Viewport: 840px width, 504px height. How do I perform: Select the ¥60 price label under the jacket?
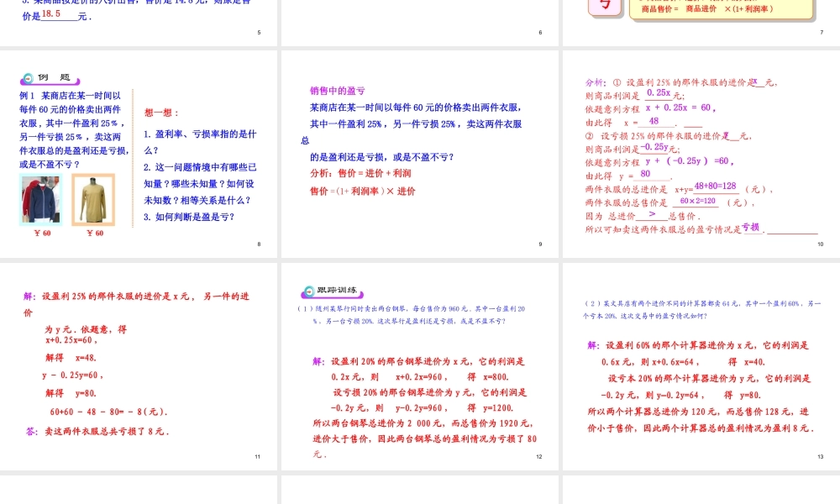coord(42,234)
